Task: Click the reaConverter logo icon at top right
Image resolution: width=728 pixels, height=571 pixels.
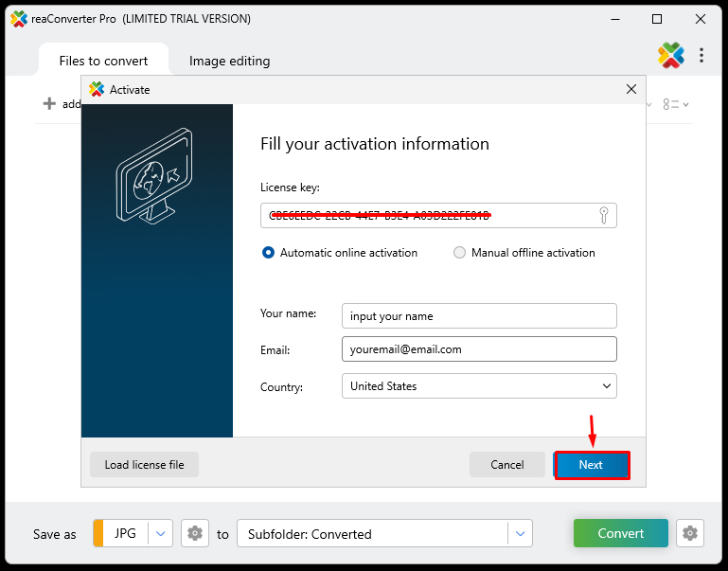Action: [x=671, y=56]
